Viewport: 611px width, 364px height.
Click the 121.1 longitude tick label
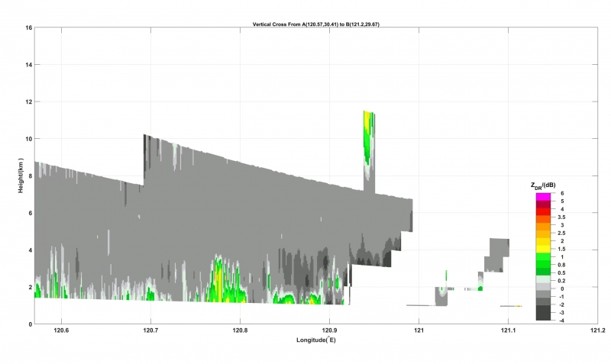pos(509,331)
